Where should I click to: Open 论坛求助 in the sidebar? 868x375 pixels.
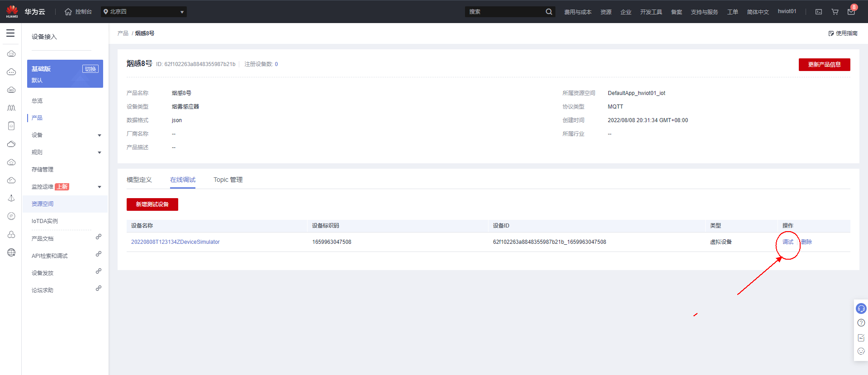tap(43, 290)
